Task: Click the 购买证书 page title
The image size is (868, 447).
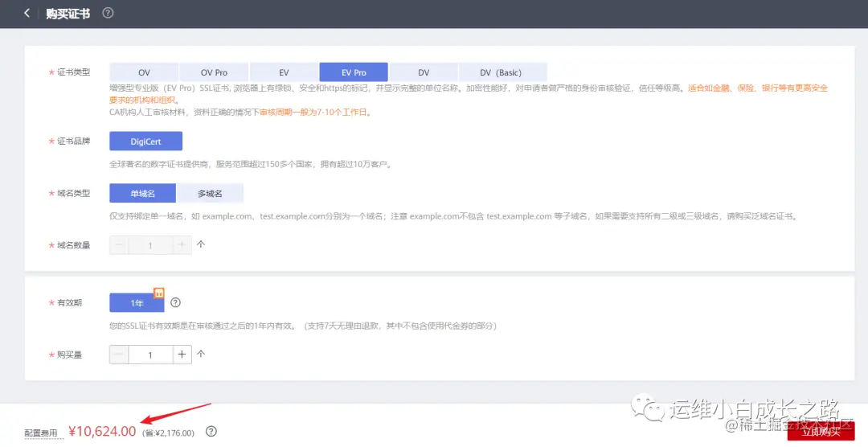Action: point(68,14)
